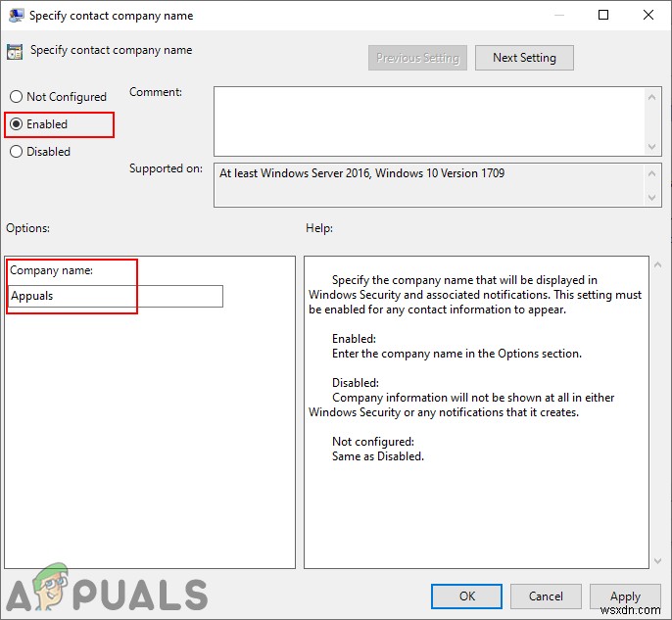The image size is (672, 620).
Task: Click the 'Company name:' label
Action: pyautogui.click(x=51, y=270)
